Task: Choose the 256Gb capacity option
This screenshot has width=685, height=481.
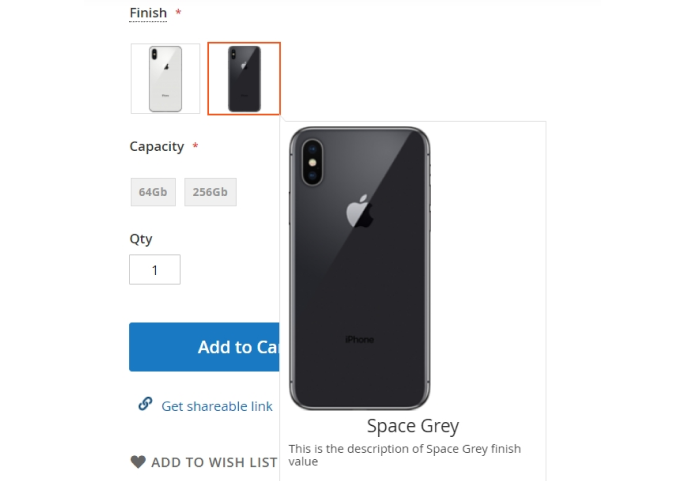Action: click(x=210, y=192)
